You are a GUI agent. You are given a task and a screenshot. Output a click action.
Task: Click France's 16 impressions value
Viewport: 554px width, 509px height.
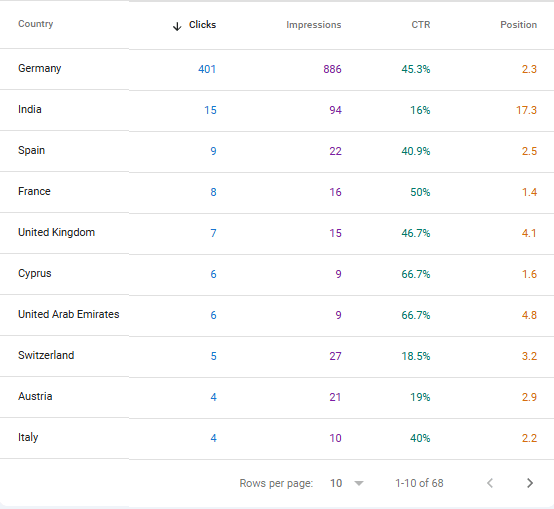(335, 192)
